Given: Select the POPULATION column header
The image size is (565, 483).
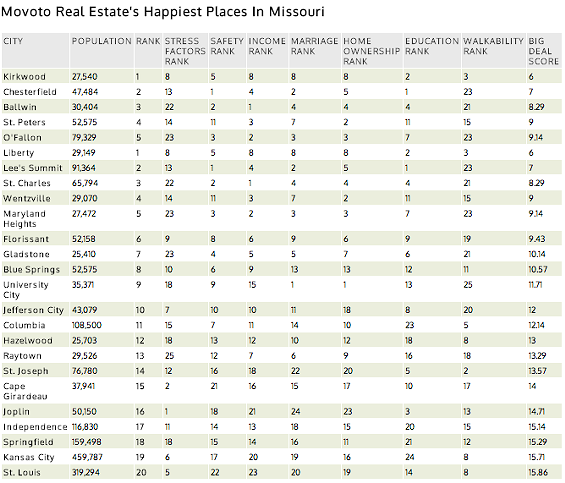Looking at the screenshot, I should coord(102,41).
